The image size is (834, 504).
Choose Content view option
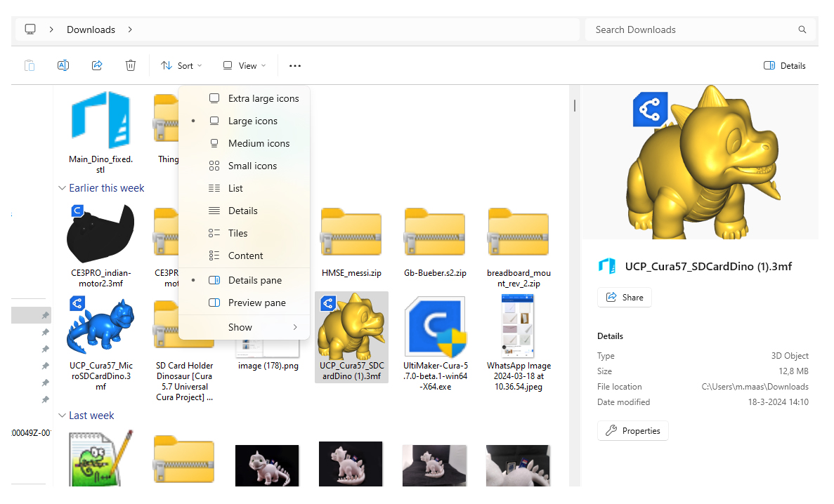tap(244, 256)
